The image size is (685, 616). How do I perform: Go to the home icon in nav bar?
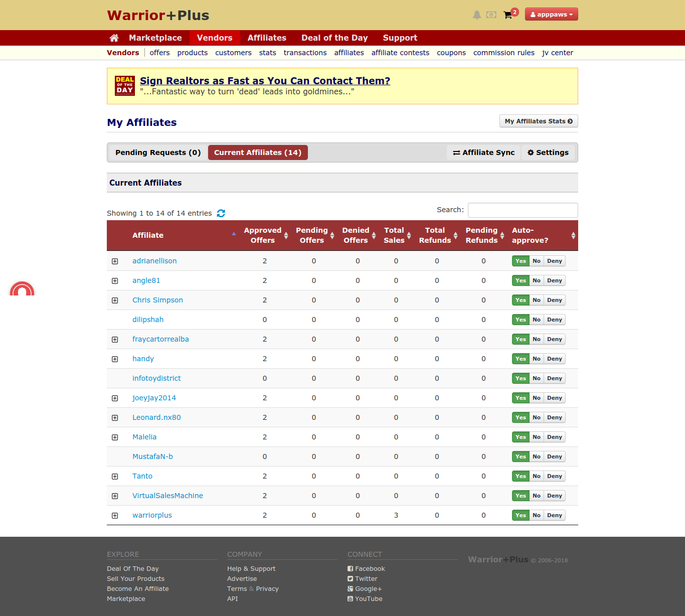(x=114, y=38)
